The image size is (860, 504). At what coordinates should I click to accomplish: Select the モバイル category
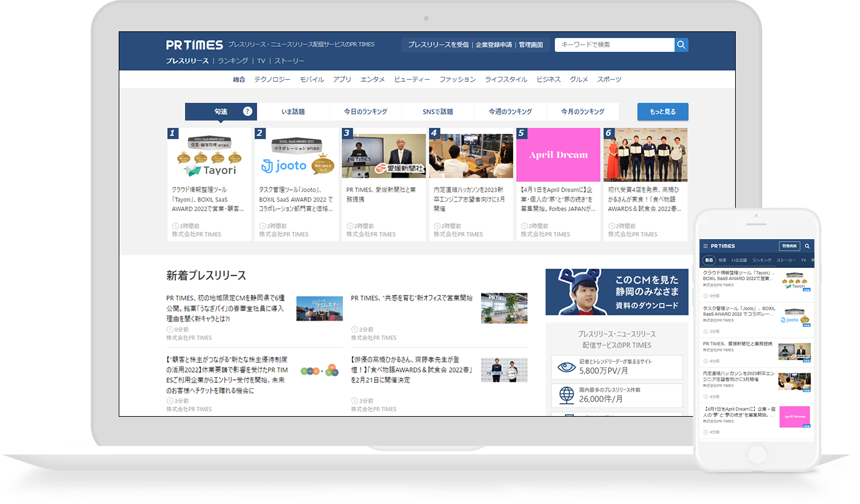tap(312, 79)
